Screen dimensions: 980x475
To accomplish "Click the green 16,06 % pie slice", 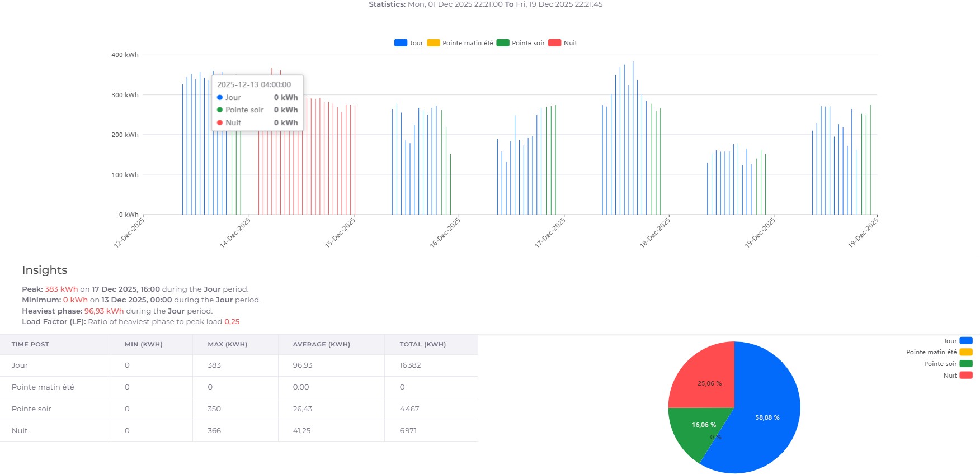I will (x=696, y=427).
